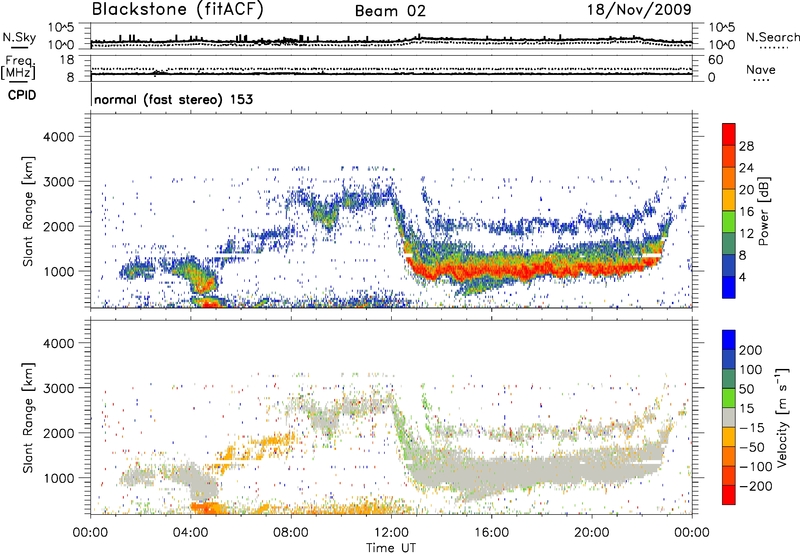Viewport: 800px width, 554px height.
Task: Click the '1000' tick in the power panel
Action: coord(58,271)
